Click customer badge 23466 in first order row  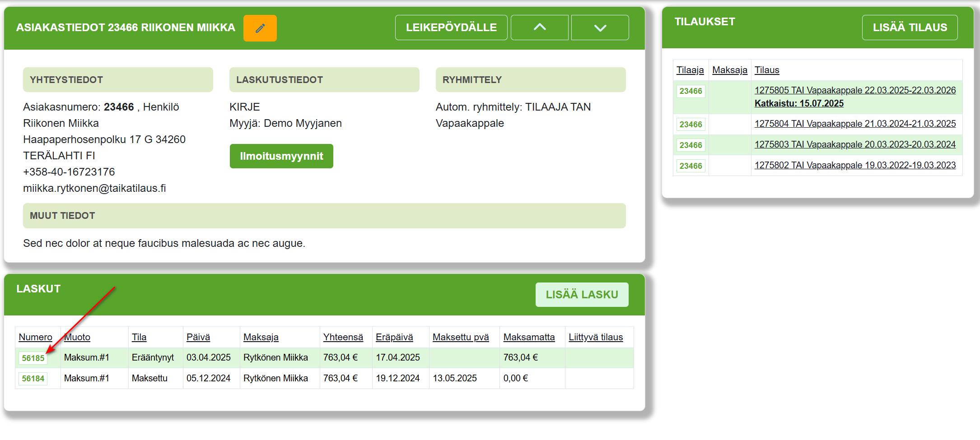[x=690, y=91]
